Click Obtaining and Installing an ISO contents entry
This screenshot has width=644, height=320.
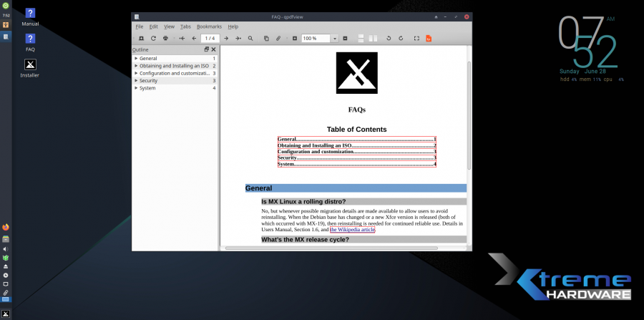click(315, 145)
